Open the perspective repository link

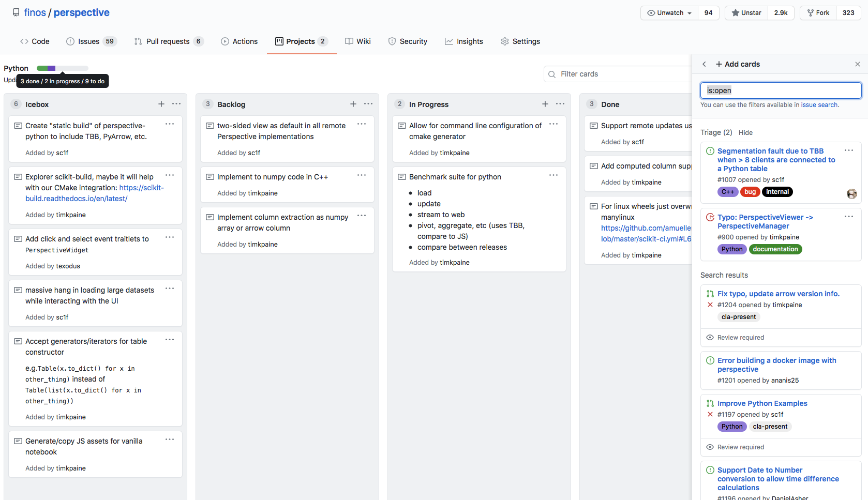[81, 12]
